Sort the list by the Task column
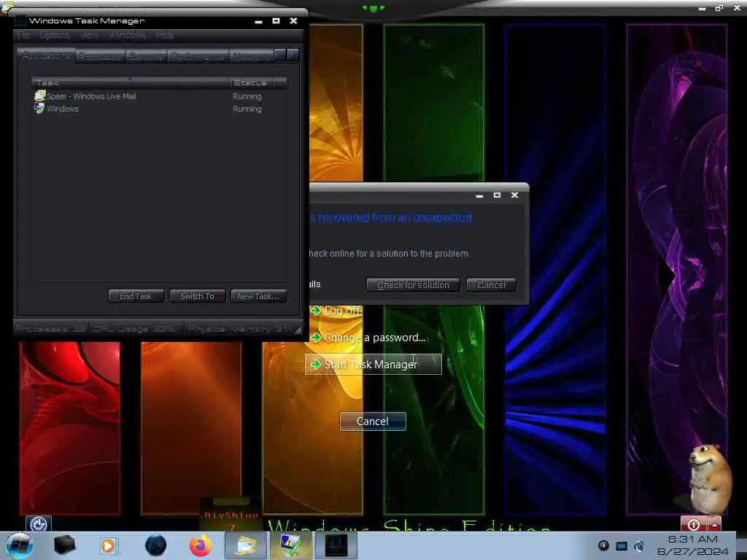Image resolution: width=747 pixels, height=560 pixels. point(130,83)
